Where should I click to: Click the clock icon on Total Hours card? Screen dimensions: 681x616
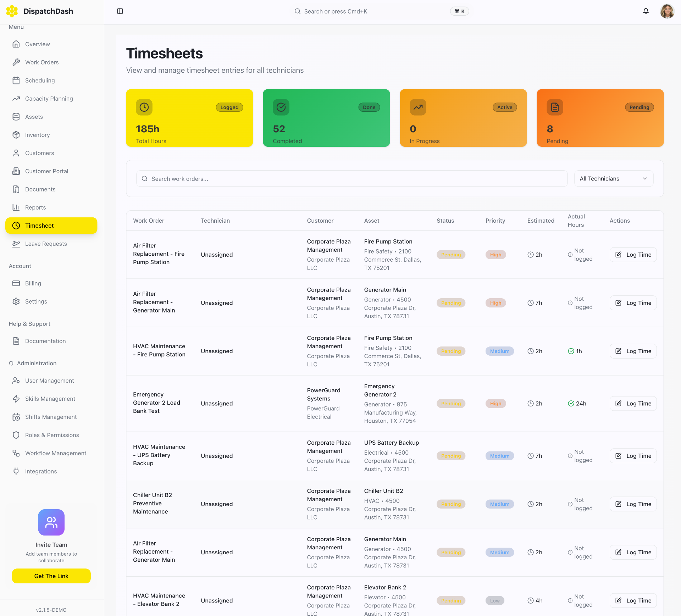click(144, 107)
